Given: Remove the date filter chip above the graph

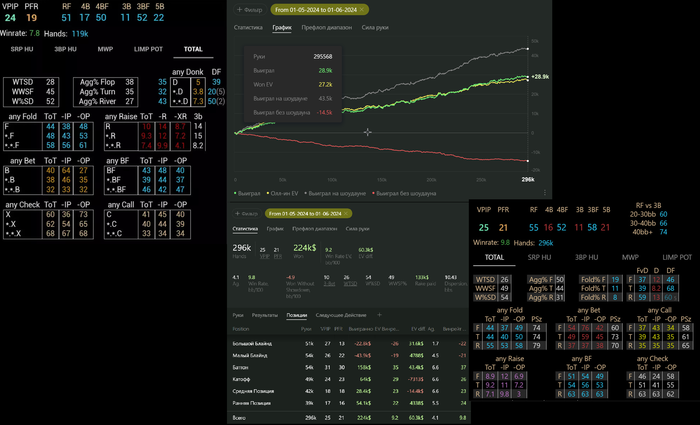Looking at the screenshot, I should pos(362,9).
